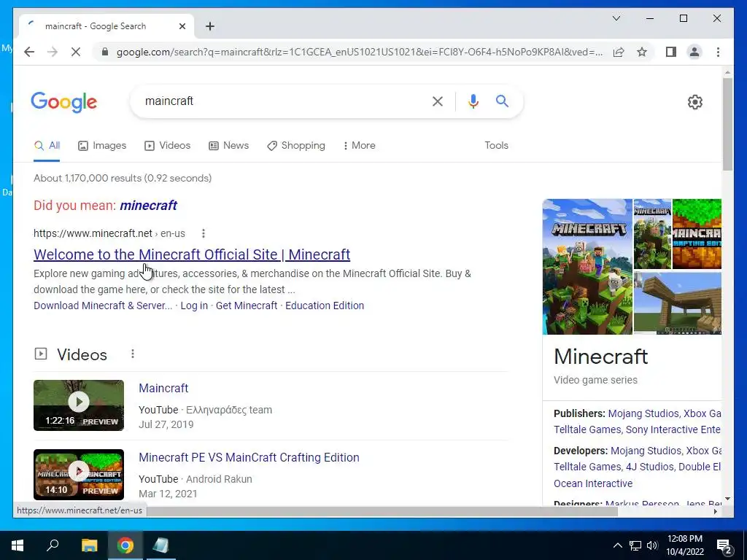Screen dimensions: 747x560
Task: Open options for the minecraft.net result
Action: pyautogui.click(x=204, y=233)
